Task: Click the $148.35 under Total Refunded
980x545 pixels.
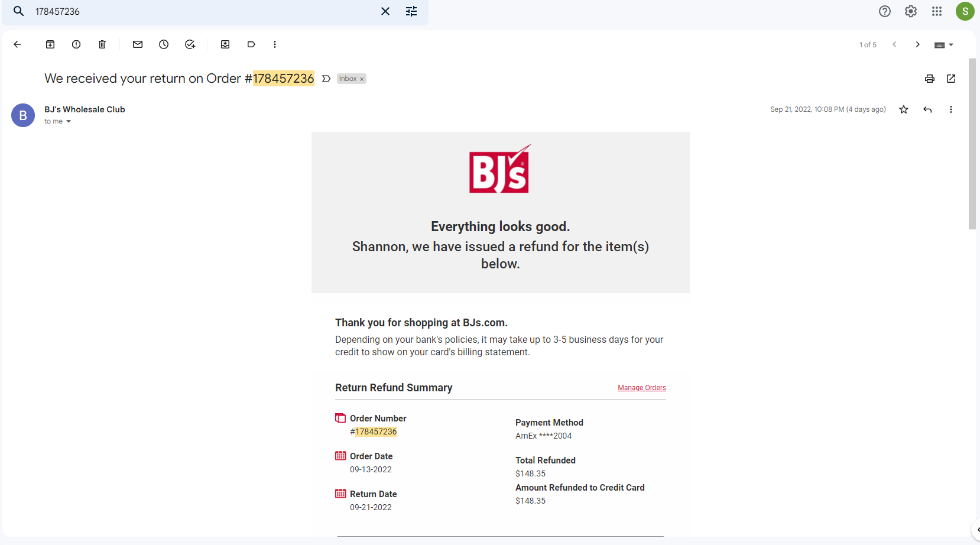Action: click(531, 473)
